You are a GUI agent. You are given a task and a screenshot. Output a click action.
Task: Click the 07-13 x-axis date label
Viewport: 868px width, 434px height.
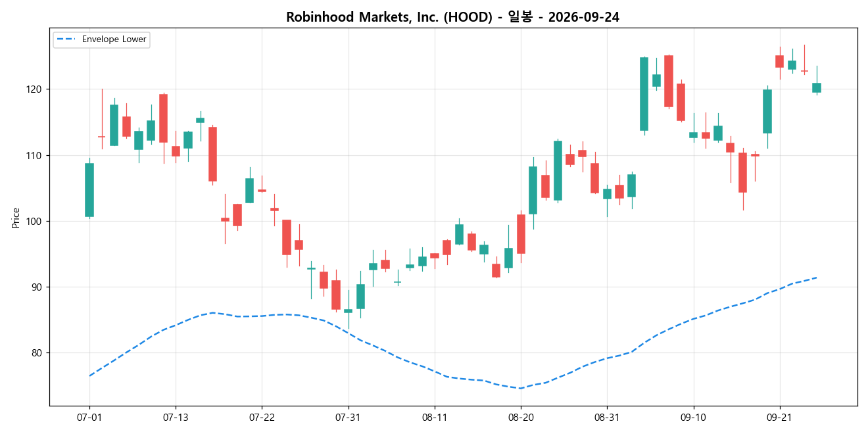point(176,418)
